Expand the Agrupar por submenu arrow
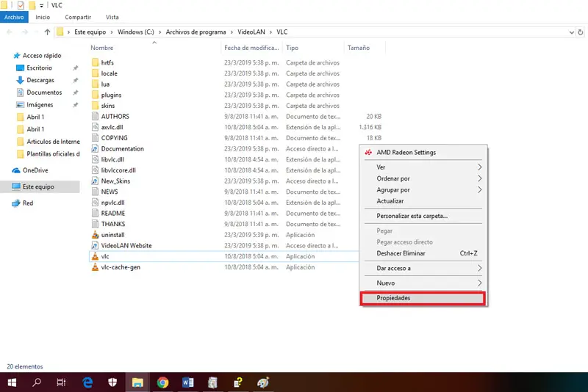This screenshot has height=392, width=588. [x=480, y=190]
